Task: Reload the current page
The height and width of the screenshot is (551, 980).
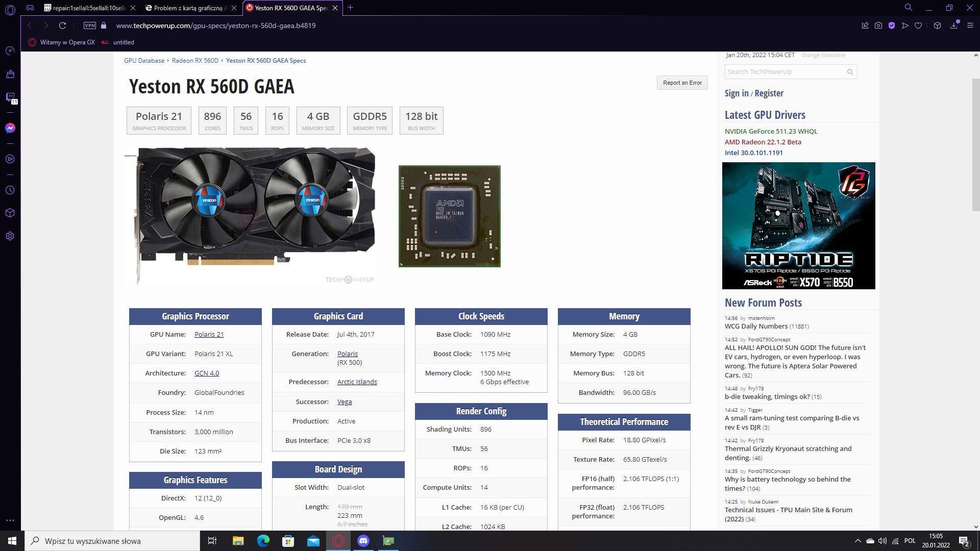Action: click(x=62, y=26)
